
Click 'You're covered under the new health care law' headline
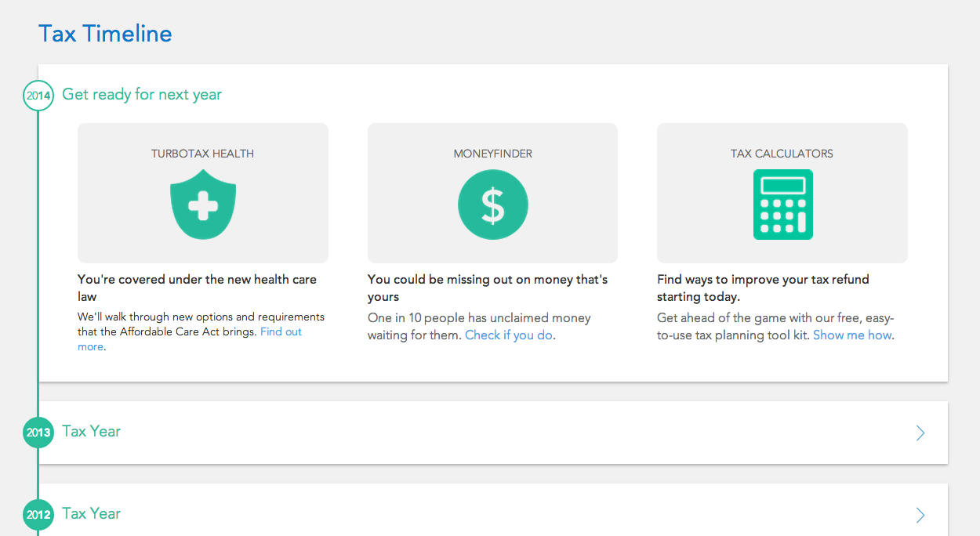(x=198, y=288)
